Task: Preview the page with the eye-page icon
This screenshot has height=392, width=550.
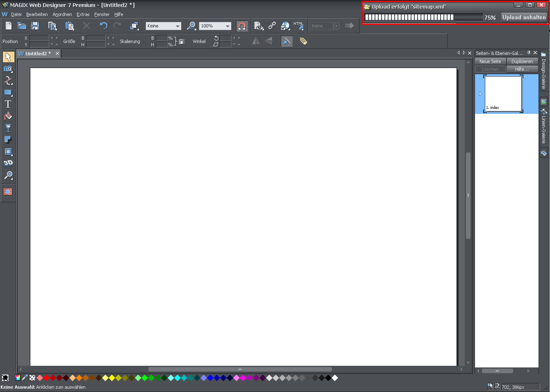Action: 259,26
